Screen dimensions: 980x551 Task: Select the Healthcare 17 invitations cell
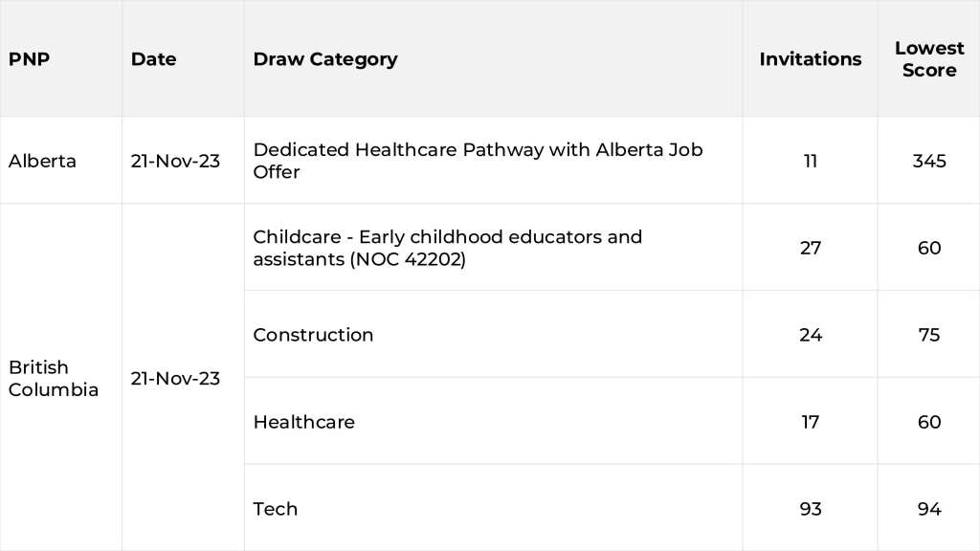click(x=810, y=422)
